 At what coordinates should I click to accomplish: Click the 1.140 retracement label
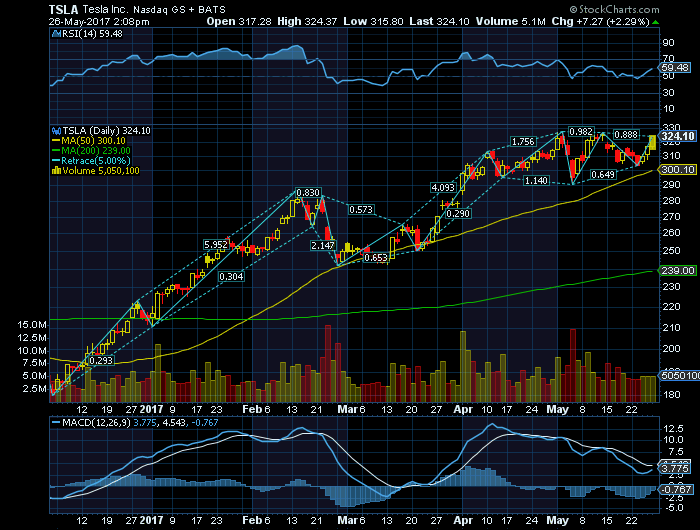coord(536,180)
